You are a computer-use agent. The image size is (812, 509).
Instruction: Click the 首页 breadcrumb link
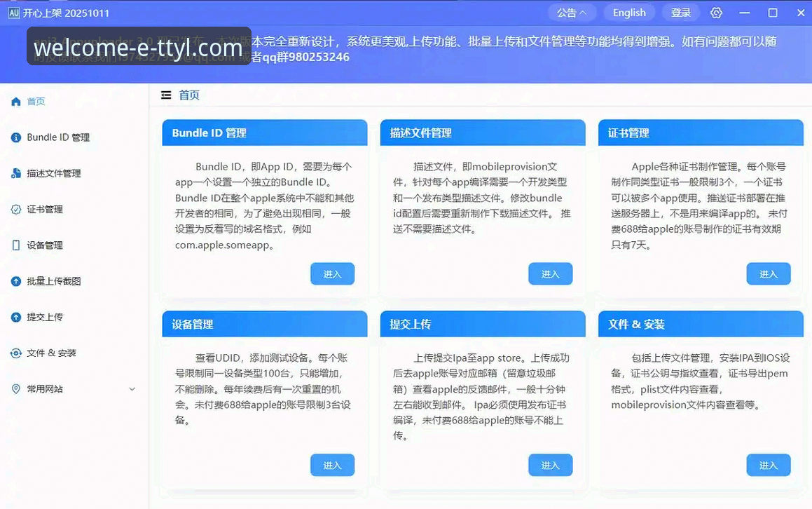[188, 95]
